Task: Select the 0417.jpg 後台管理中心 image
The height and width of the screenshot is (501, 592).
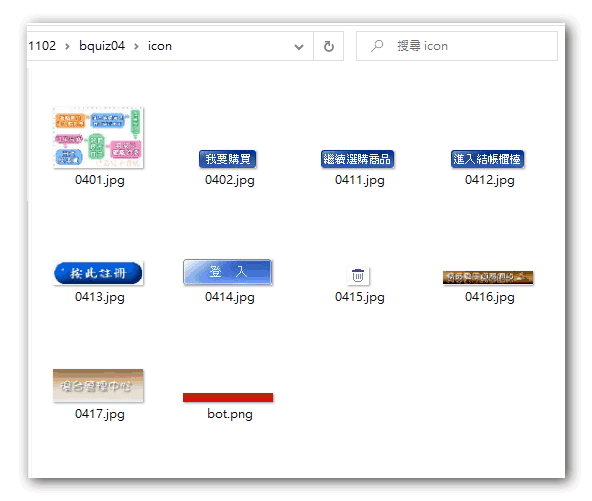Action: [x=98, y=385]
